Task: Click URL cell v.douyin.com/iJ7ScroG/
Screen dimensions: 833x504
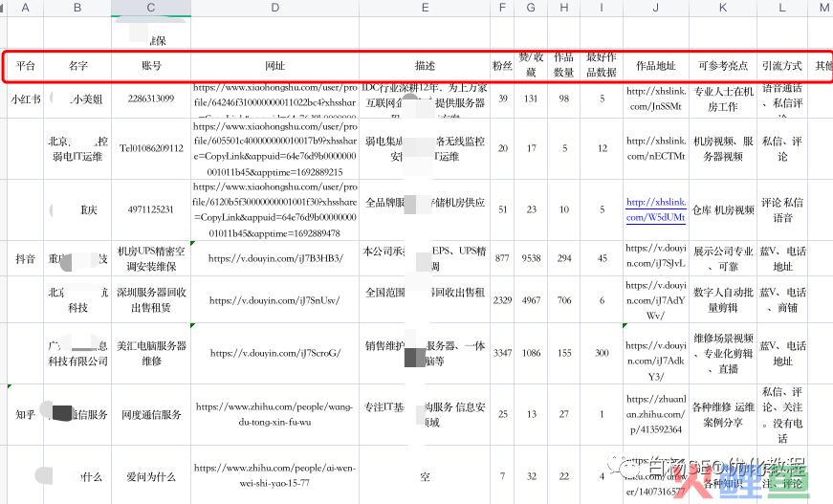Action: (x=274, y=354)
